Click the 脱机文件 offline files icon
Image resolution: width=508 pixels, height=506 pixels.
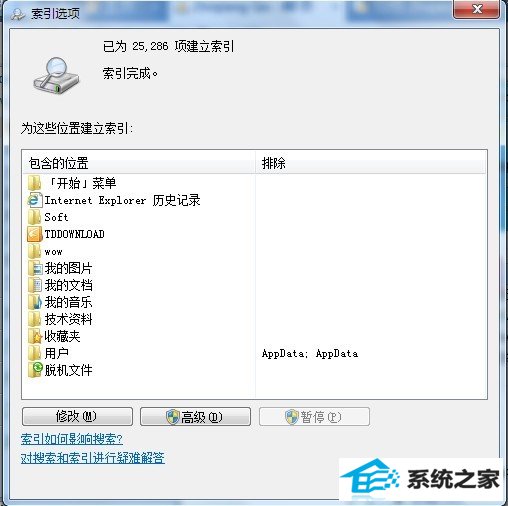point(35,370)
